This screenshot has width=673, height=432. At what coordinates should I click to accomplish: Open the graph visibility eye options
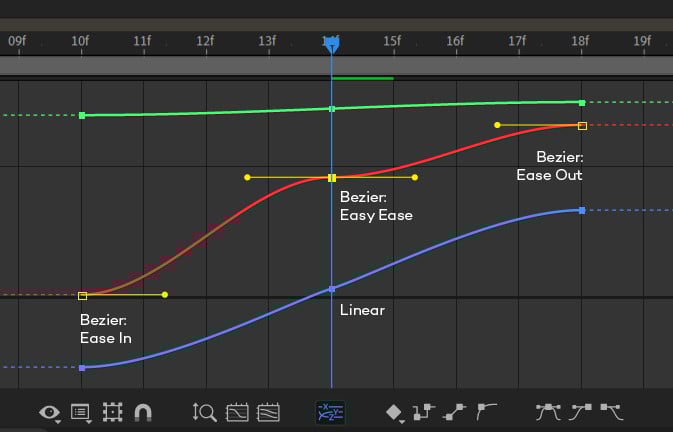(x=49, y=411)
